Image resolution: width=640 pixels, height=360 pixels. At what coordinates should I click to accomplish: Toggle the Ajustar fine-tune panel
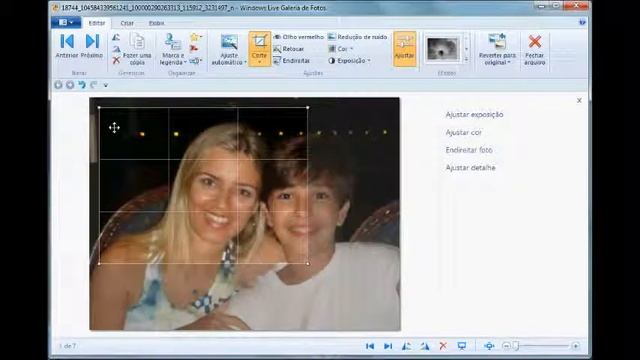point(404,49)
